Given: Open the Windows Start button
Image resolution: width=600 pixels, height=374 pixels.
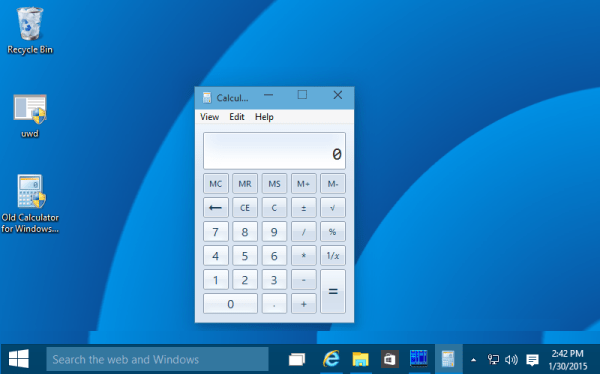Looking at the screenshot, I should pyautogui.click(x=18, y=359).
